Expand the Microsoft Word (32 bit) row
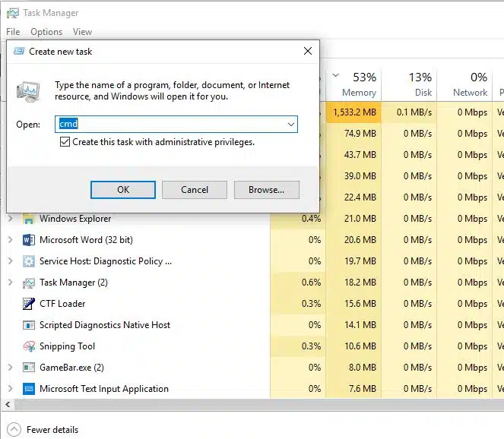This screenshot has width=504, height=439. [x=11, y=240]
